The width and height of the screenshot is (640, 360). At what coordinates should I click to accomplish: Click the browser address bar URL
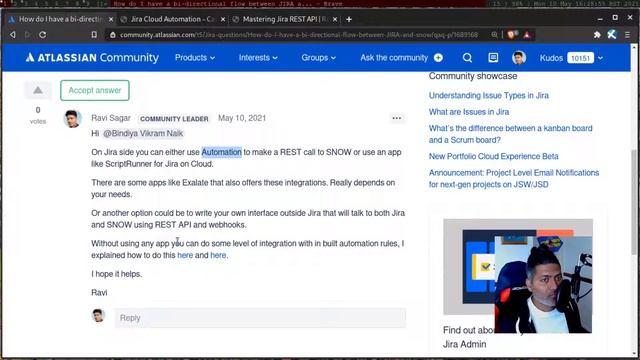tap(298, 35)
